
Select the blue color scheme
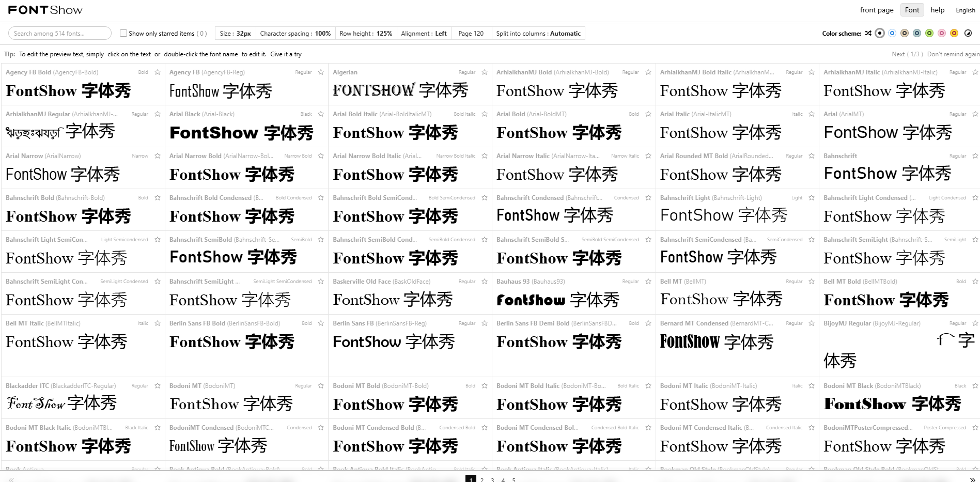click(x=892, y=33)
